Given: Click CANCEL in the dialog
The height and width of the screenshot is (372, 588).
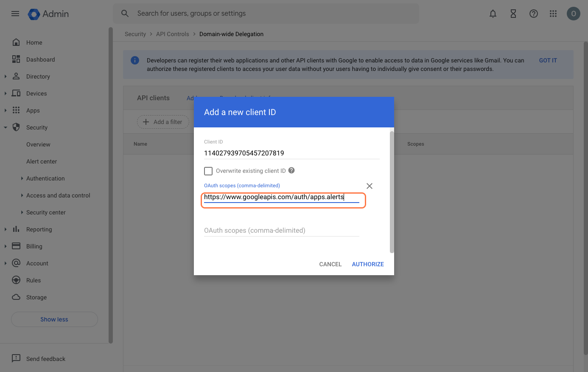Looking at the screenshot, I should tap(330, 264).
